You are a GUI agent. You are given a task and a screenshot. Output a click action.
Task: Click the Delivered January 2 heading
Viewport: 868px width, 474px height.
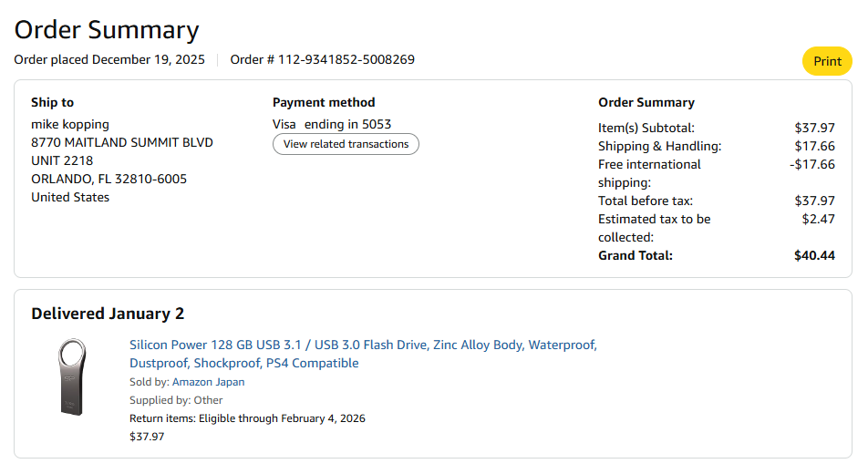click(108, 314)
